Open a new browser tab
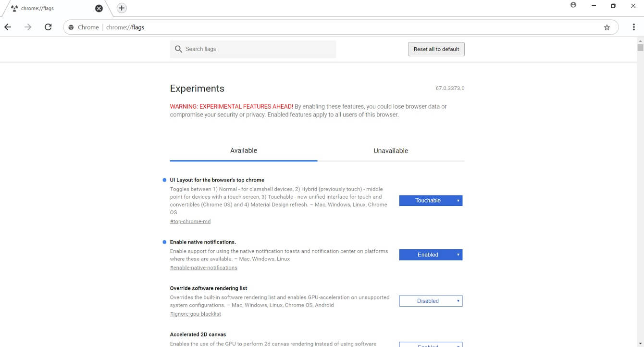Image resolution: width=644 pixels, height=347 pixels. (x=121, y=8)
